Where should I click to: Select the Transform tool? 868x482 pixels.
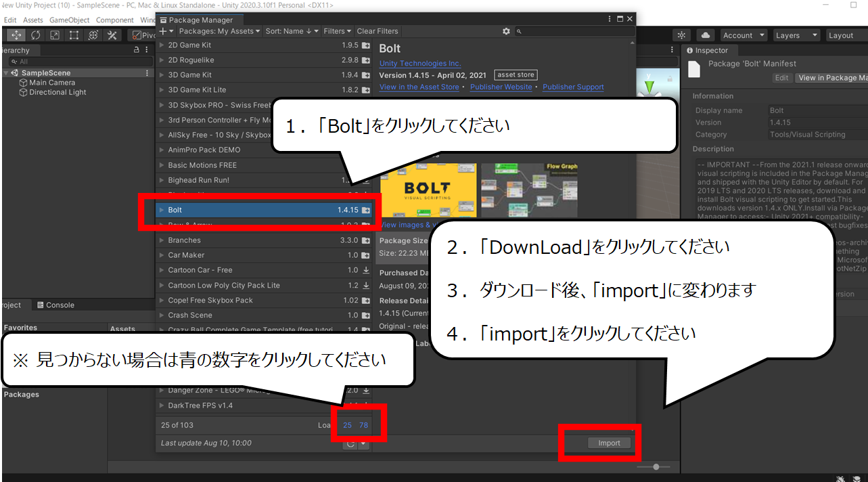click(x=93, y=35)
